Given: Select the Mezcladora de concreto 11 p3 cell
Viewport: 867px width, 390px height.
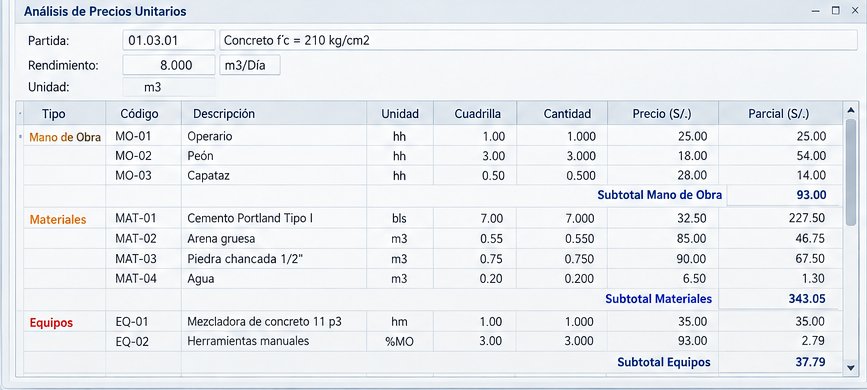Looking at the screenshot, I should (274, 321).
